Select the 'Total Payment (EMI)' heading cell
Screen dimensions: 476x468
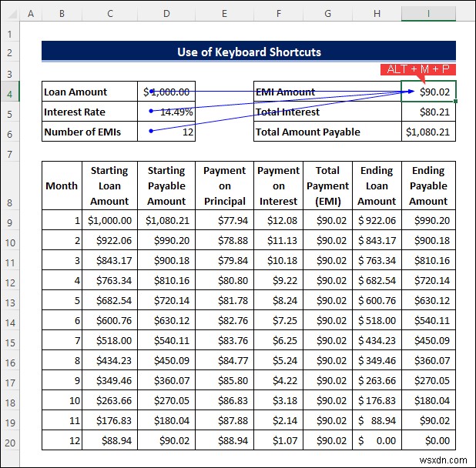(x=327, y=186)
